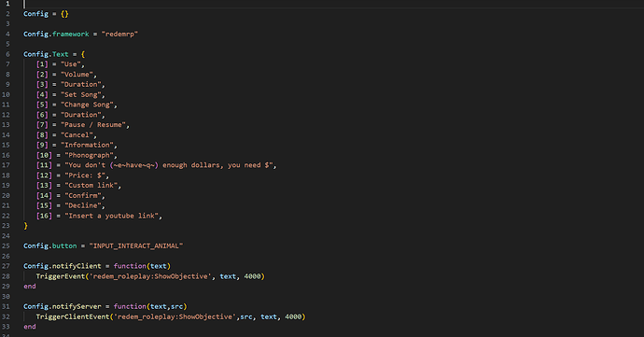Click the "Custom link" string
644x337 pixels.
click(92, 185)
